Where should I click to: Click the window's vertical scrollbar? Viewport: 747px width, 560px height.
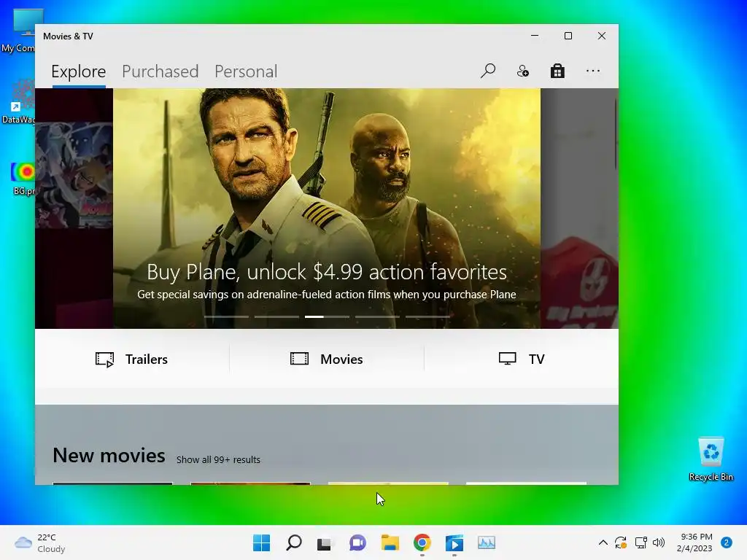point(616,134)
